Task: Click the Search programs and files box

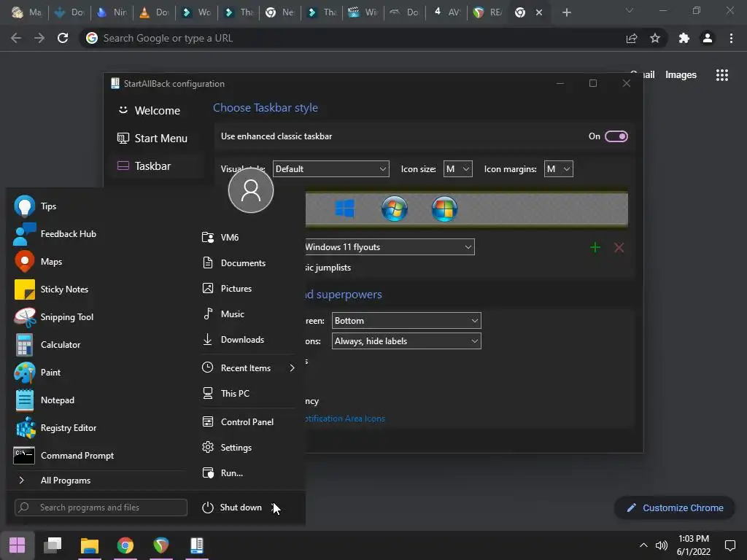Action: (x=101, y=507)
